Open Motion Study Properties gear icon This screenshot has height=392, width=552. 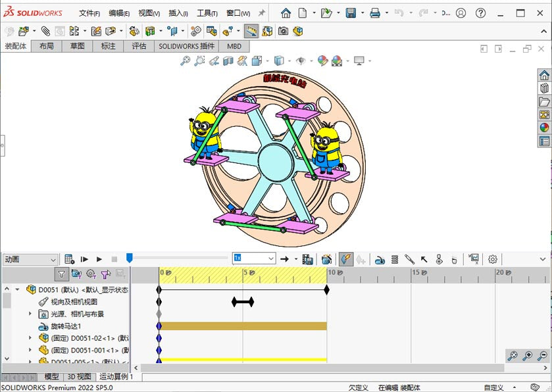coord(493,259)
